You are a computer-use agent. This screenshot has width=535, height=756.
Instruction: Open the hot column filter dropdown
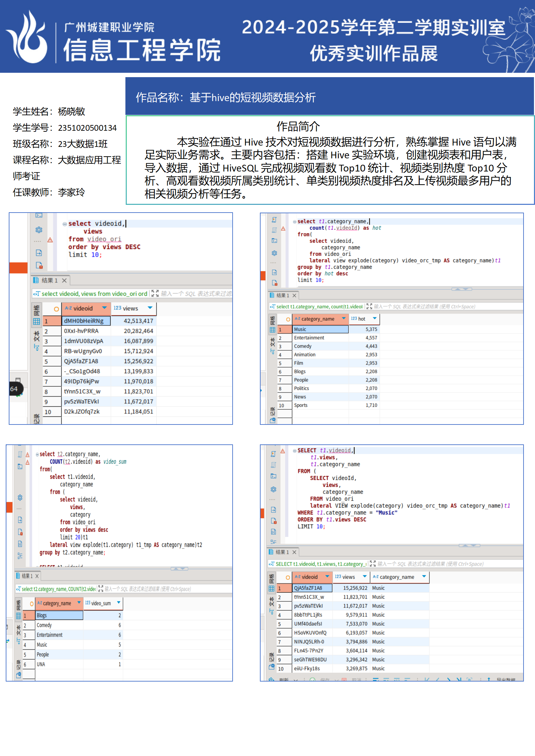tap(375, 318)
